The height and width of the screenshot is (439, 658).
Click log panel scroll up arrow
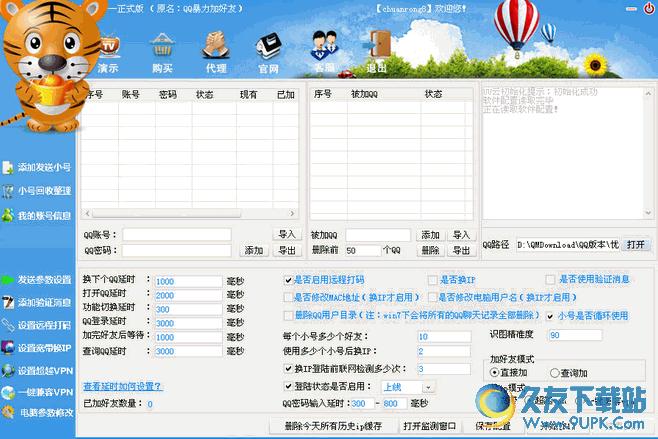point(648,94)
